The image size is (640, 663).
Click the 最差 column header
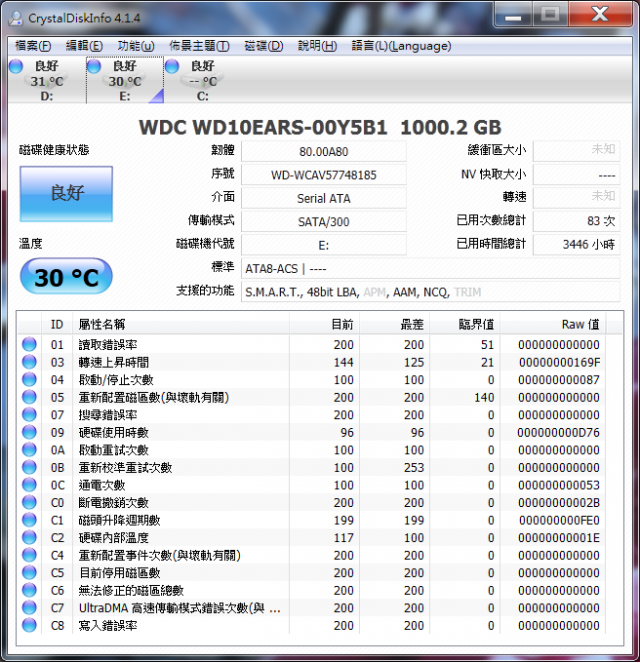coord(394,324)
